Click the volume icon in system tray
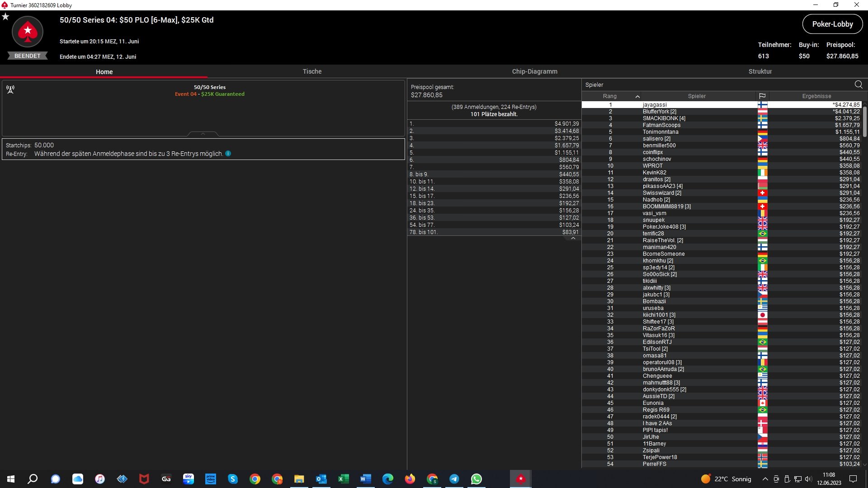Image resolution: width=868 pixels, height=488 pixels. click(x=808, y=479)
